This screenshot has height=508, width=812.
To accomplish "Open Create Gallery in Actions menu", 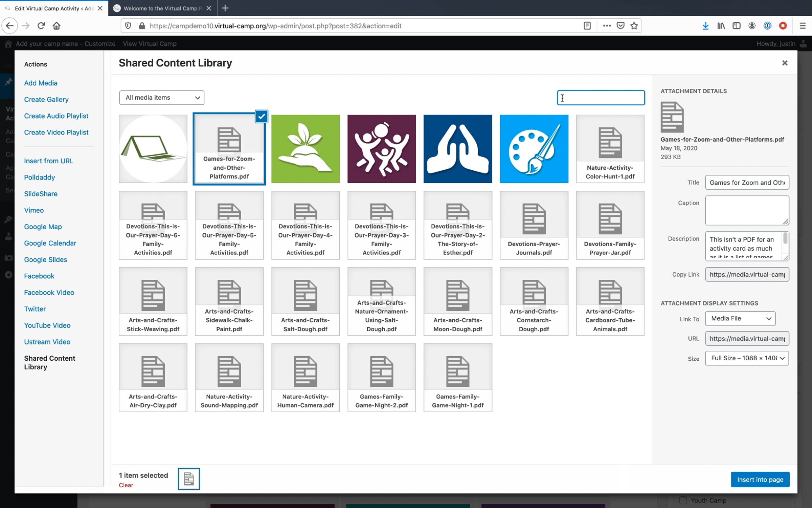I will pos(46,100).
